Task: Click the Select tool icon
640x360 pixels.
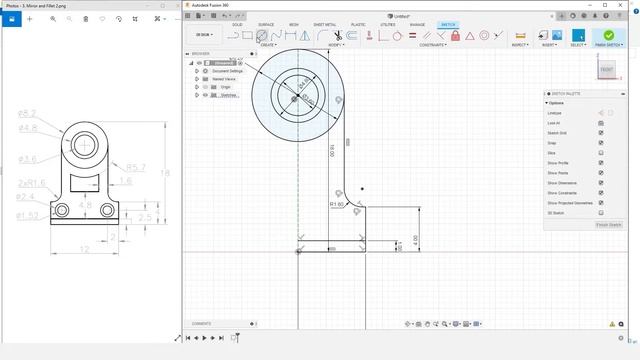Action: [x=578, y=36]
